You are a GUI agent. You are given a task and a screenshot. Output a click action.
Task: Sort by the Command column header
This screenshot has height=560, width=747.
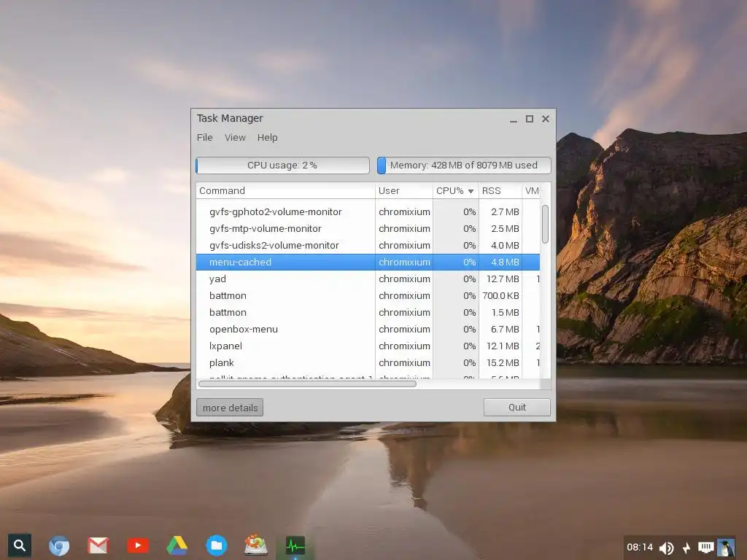[x=285, y=190]
